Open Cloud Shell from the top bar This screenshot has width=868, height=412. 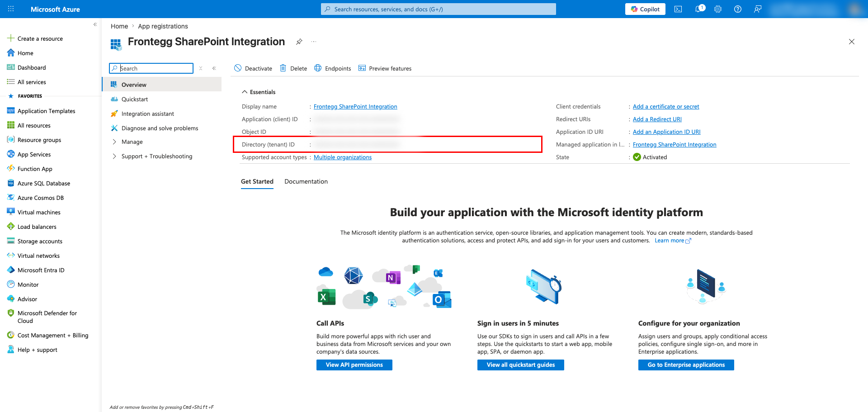point(678,9)
